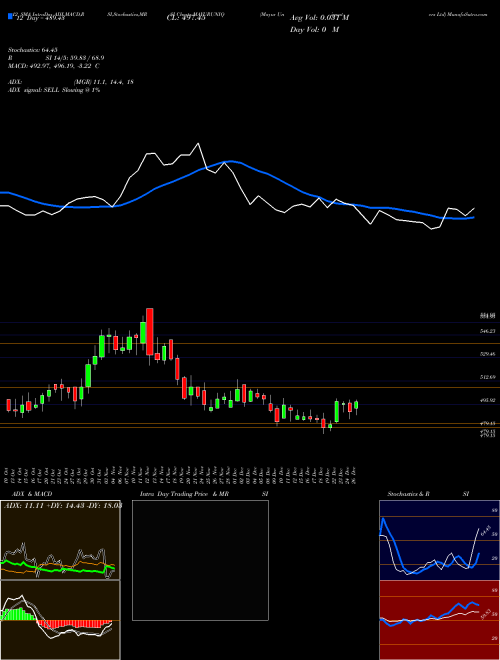Click 'ADX signal: SELL Slowing @ 1%' text
Screen dimensions: 500x660
coord(54,90)
